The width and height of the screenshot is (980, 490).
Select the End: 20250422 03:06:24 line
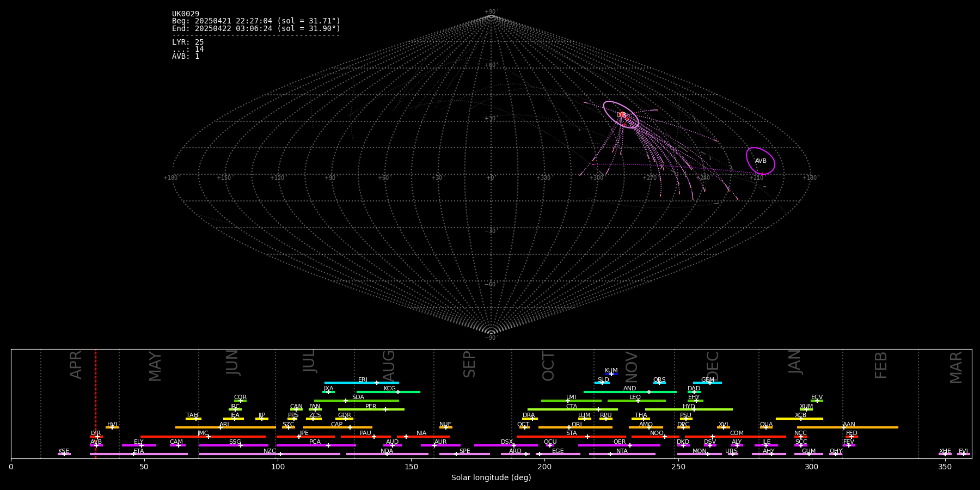256,28
